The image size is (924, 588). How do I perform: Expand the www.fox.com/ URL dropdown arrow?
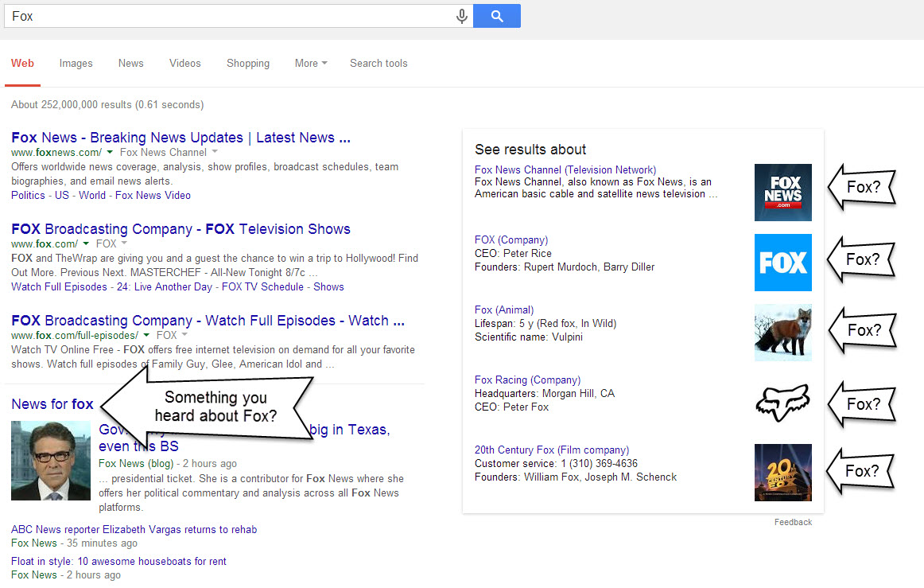coord(86,243)
